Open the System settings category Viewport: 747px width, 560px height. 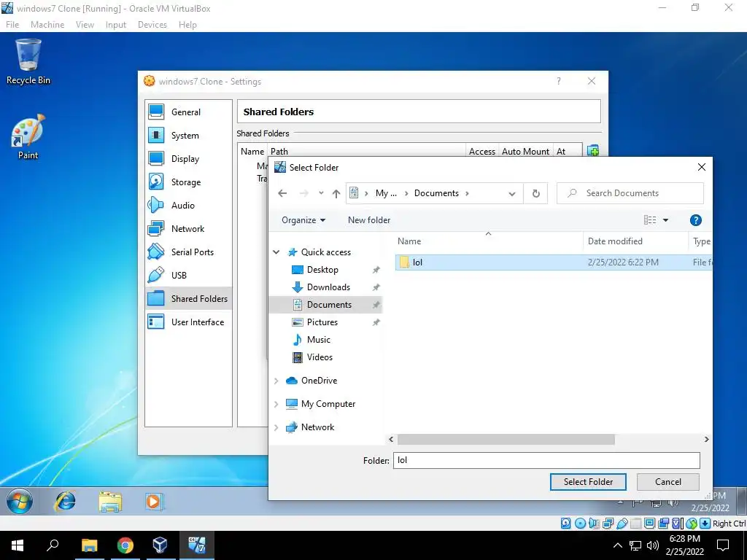coord(188,135)
